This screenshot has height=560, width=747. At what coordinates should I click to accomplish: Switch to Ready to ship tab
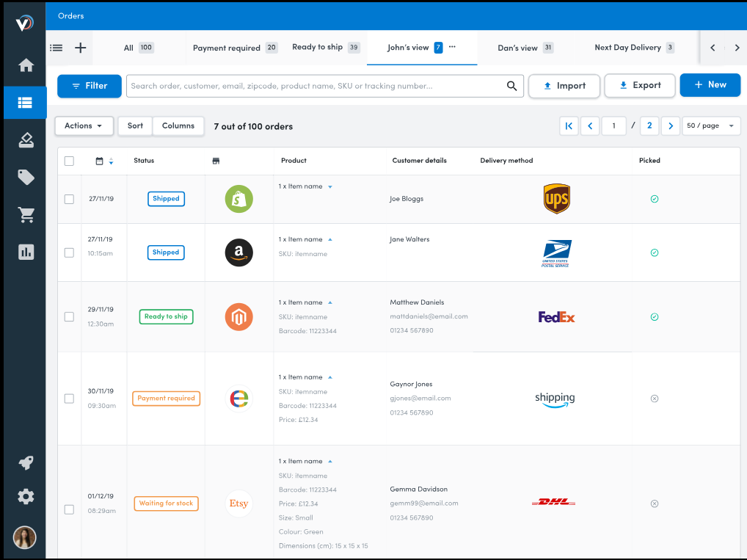pyautogui.click(x=327, y=47)
